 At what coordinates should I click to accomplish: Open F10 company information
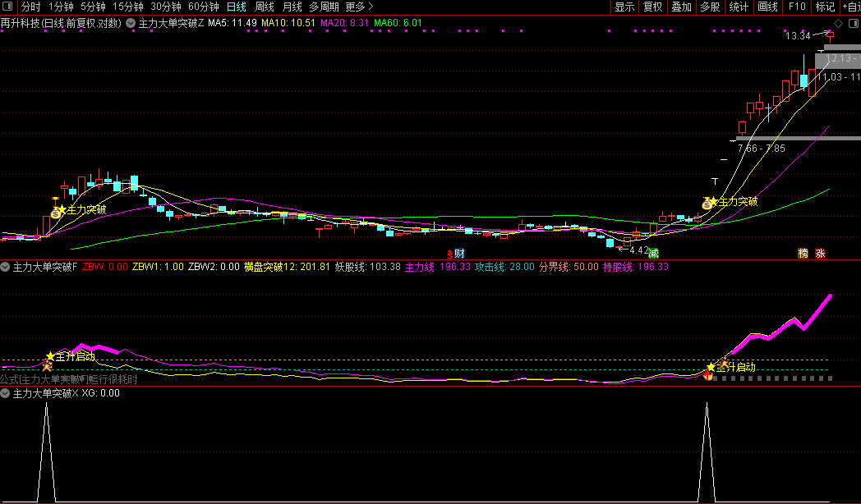[797, 7]
